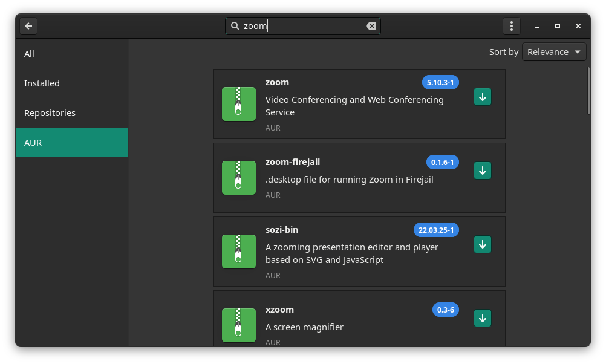The width and height of the screenshot is (606, 364).
Task: Clear the search field using the backspace icon
Action: pos(371,25)
